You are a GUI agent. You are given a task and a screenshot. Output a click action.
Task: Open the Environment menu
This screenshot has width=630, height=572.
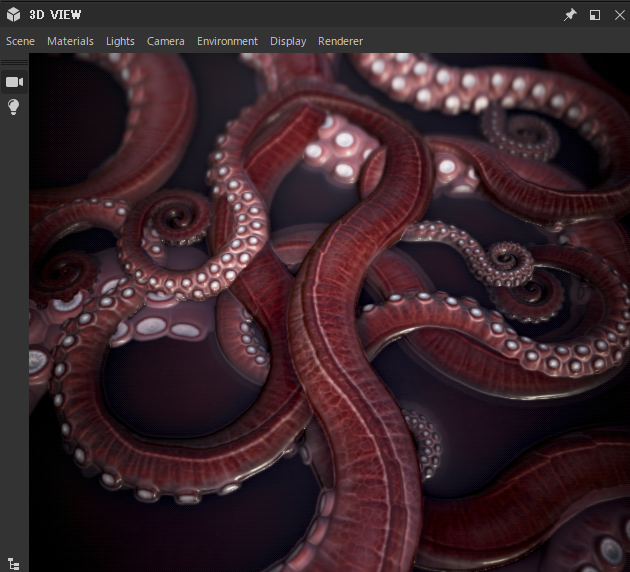227,41
